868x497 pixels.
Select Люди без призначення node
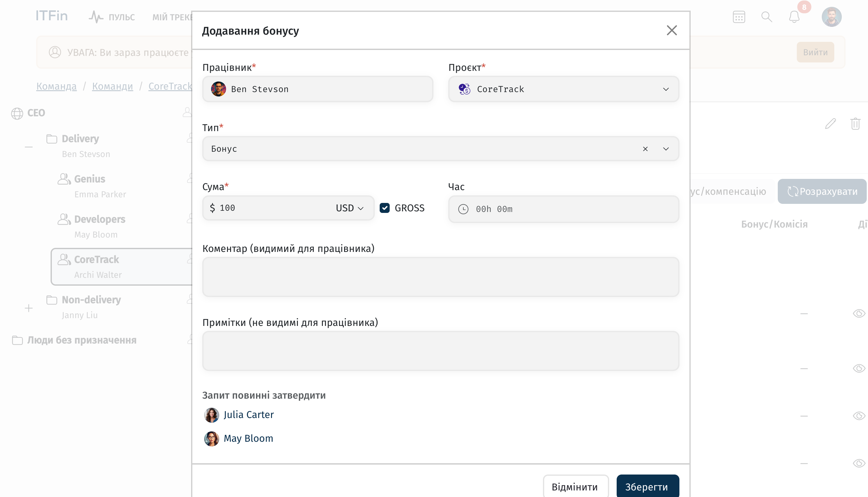(x=81, y=340)
